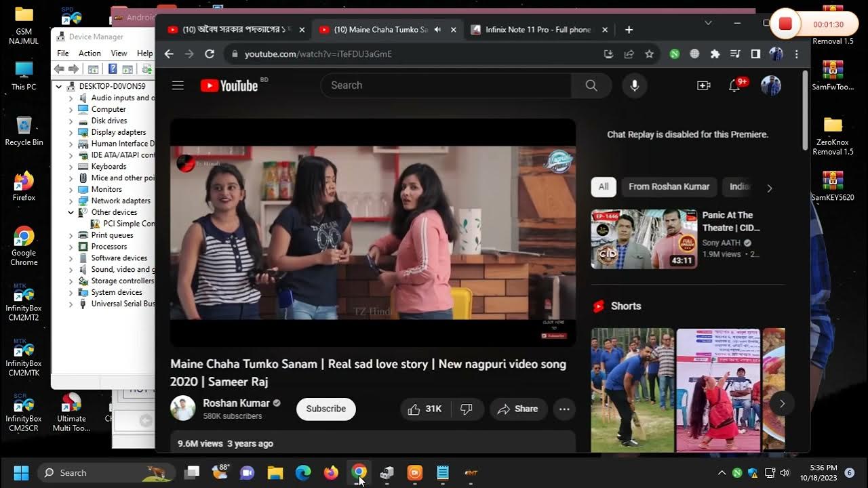Open Action menu in Device Manager
The width and height of the screenshot is (868, 488).
pyautogui.click(x=90, y=53)
